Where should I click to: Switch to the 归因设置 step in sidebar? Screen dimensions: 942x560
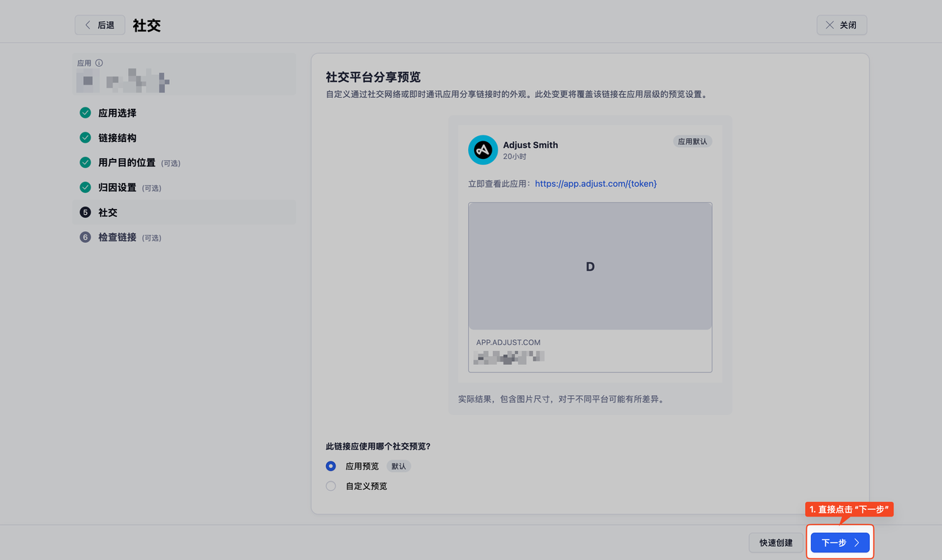click(117, 188)
